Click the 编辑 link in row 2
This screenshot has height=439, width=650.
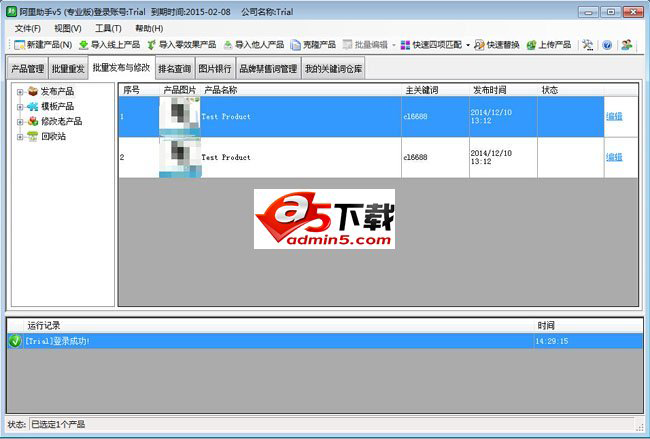pyautogui.click(x=614, y=157)
